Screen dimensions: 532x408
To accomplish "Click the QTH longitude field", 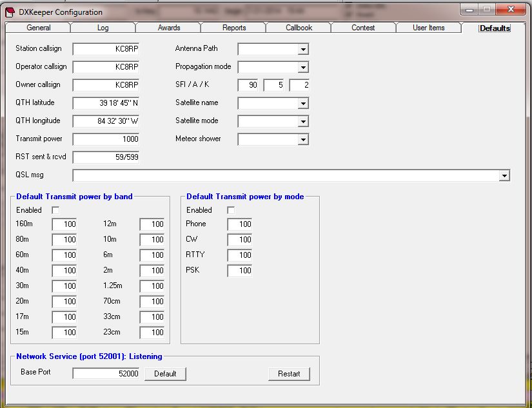I will (x=106, y=121).
